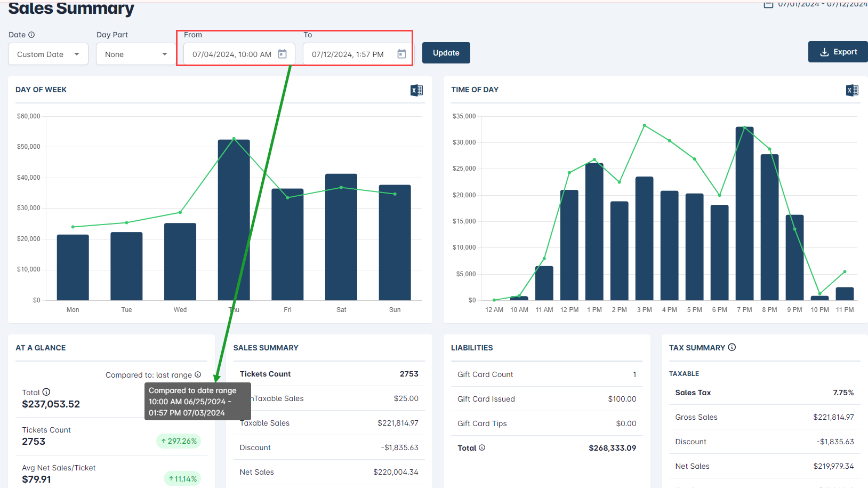Click info icon beside Liabilities Total
Screen dimensions: 868x488
click(482, 447)
